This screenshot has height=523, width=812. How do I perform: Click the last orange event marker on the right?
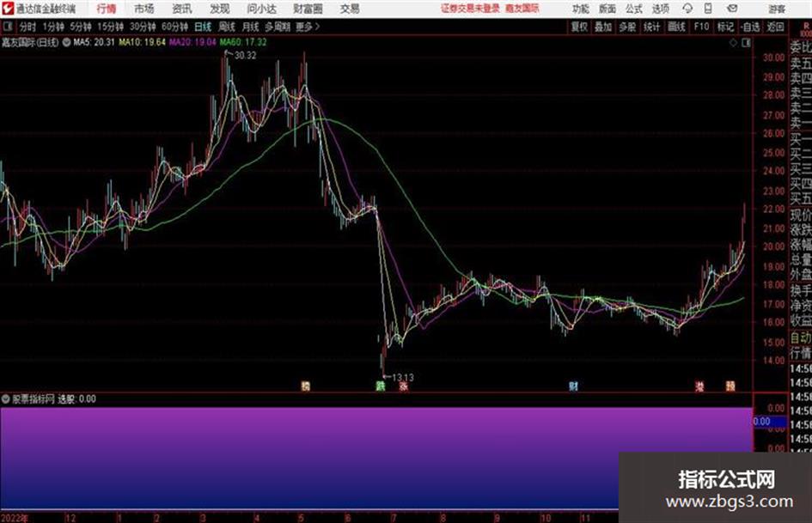(x=730, y=386)
